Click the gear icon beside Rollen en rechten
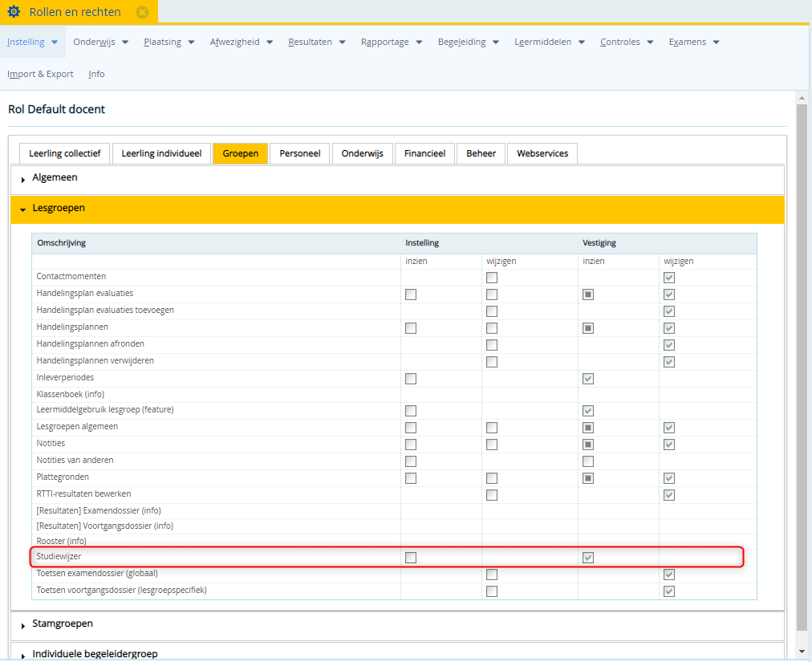Image resolution: width=812 pixels, height=662 pixels. tap(14, 11)
